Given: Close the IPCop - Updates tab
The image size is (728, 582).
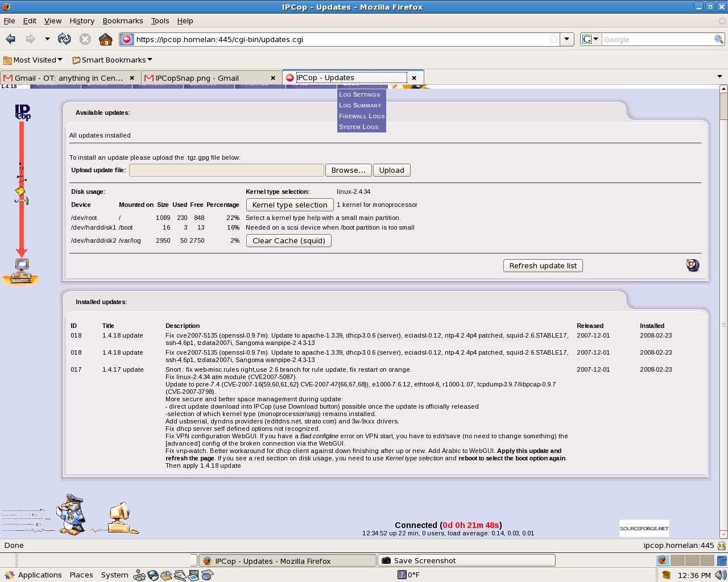Looking at the screenshot, I should tap(414, 78).
